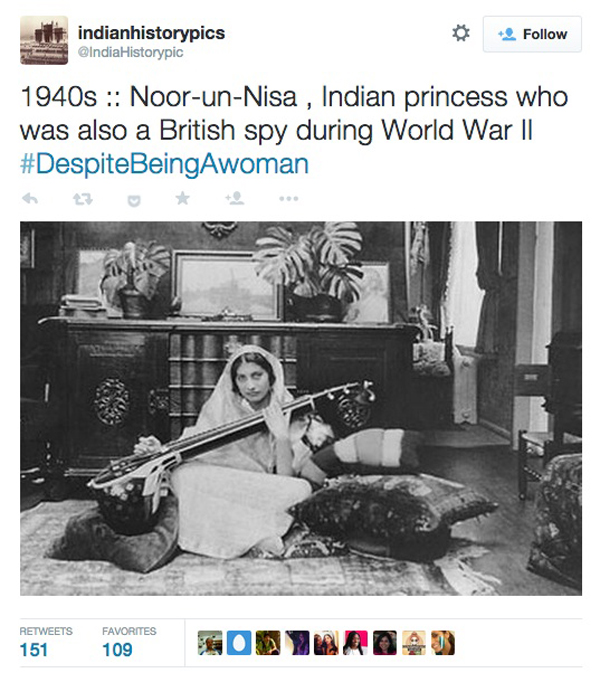The width and height of the screenshot is (600, 673).
Task: Follow the indianhistorypics account
Action: [x=532, y=34]
